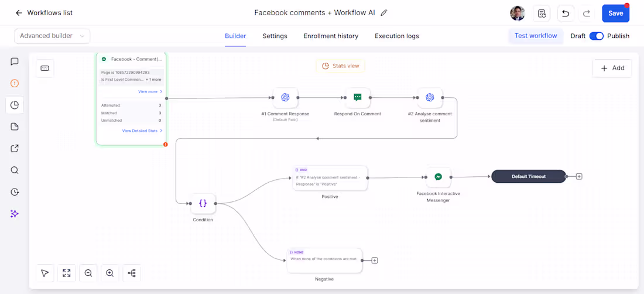Click 'Page is 108572290994293' filter text

tap(125, 73)
